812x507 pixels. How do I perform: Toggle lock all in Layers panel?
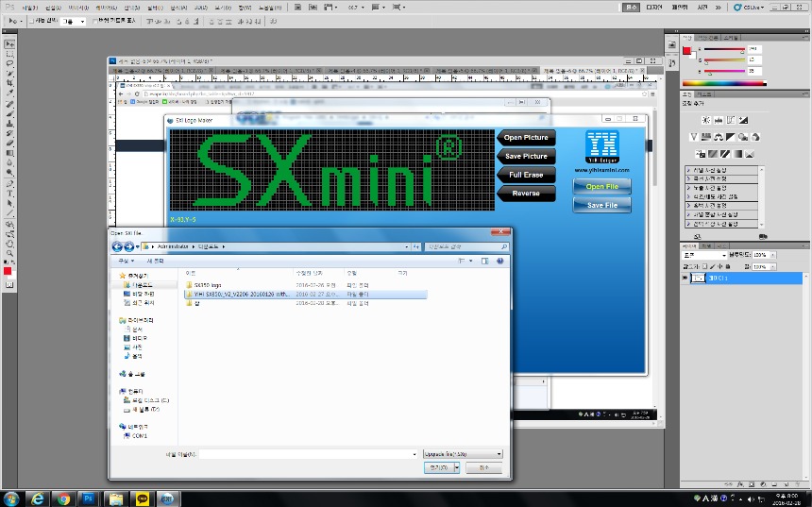728,266
